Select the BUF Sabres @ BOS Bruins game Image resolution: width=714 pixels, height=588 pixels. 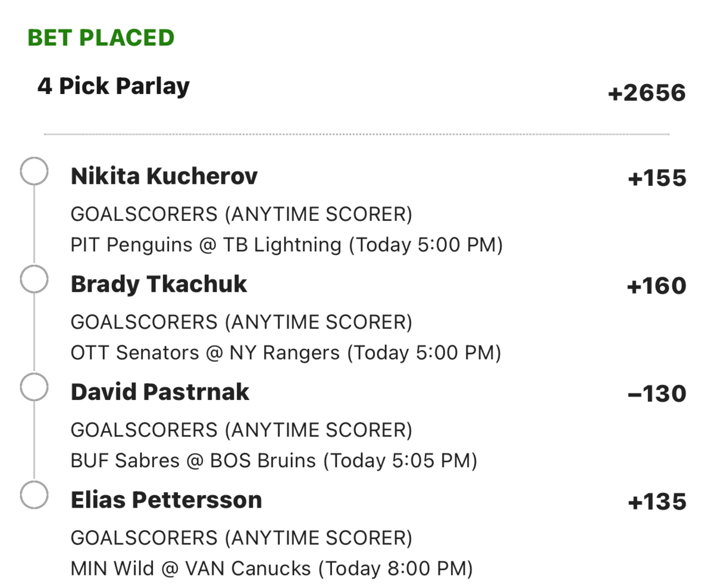(x=274, y=461)
